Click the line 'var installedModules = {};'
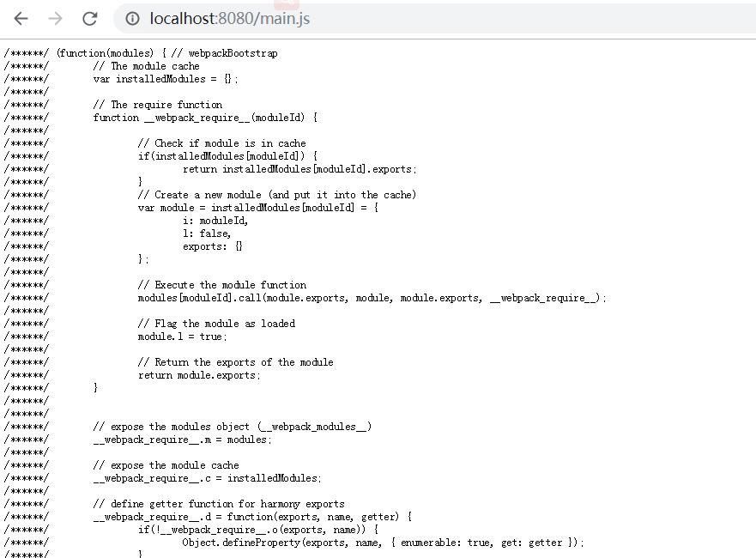 166,79
